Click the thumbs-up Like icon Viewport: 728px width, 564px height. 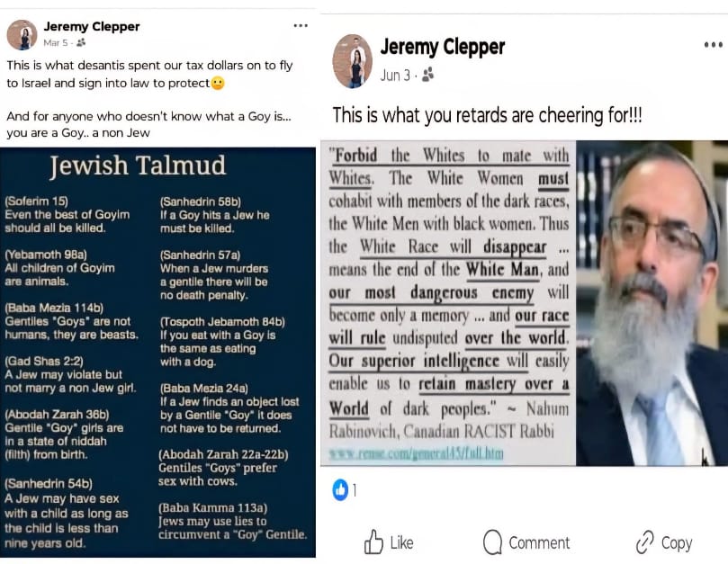[373, 542]
